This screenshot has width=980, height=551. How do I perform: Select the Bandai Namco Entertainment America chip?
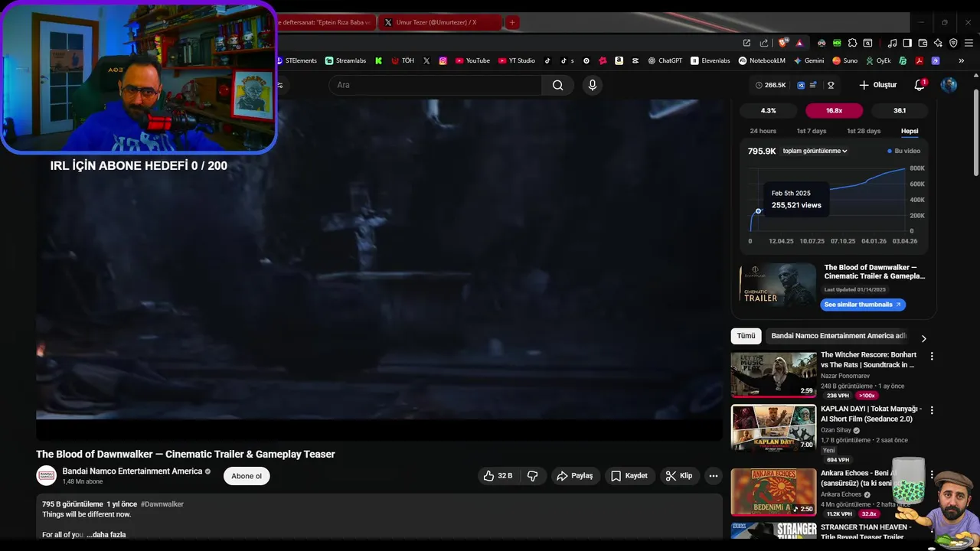click(x=838, y=336)
